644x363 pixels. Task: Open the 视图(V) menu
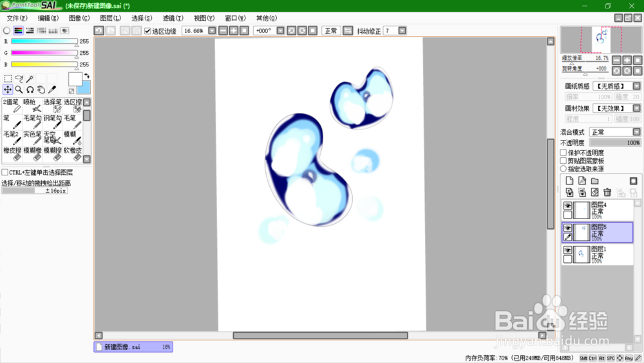(x=204, y=18)
